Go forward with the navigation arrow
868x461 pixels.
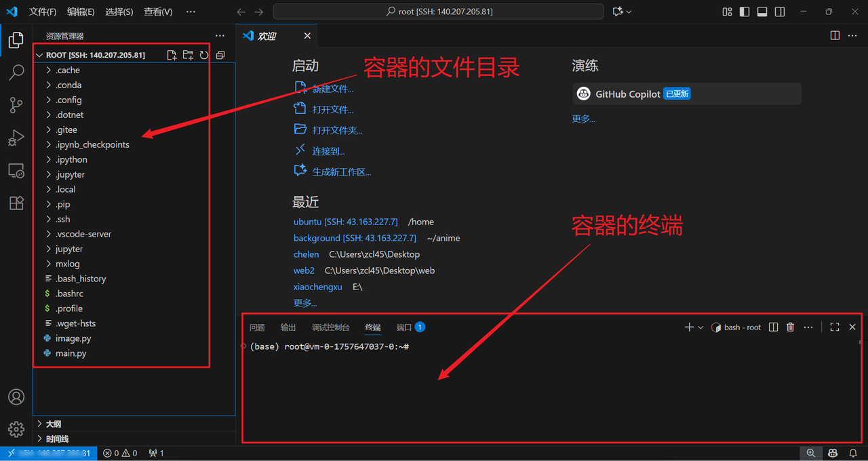[258, 12]
